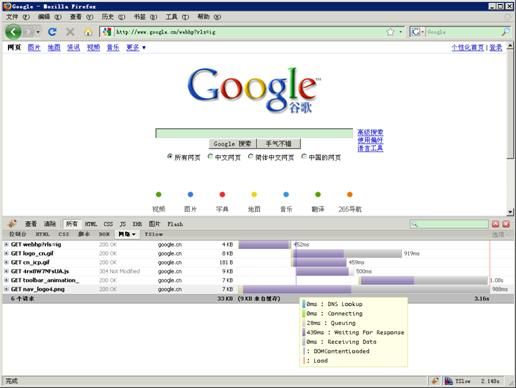Click the '6 个请求' summary text
This screenshot has height=388, width=516.
(x=22, y=298)
